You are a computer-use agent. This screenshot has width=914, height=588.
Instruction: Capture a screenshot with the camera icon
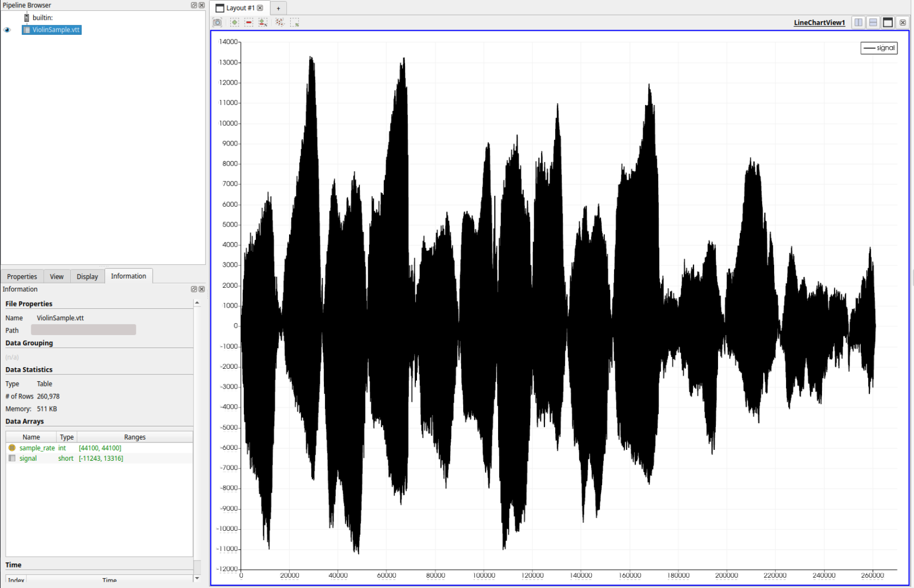point(217,22)
